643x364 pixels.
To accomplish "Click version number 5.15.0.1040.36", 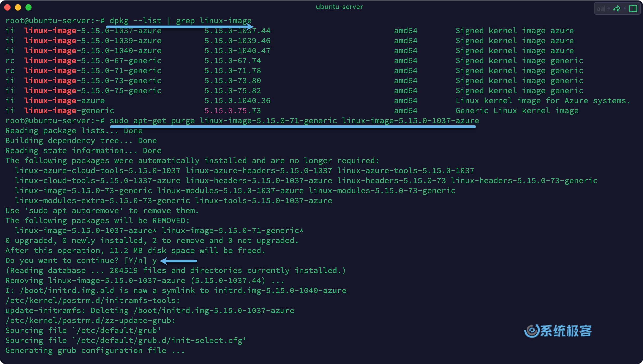I will 238,101.
